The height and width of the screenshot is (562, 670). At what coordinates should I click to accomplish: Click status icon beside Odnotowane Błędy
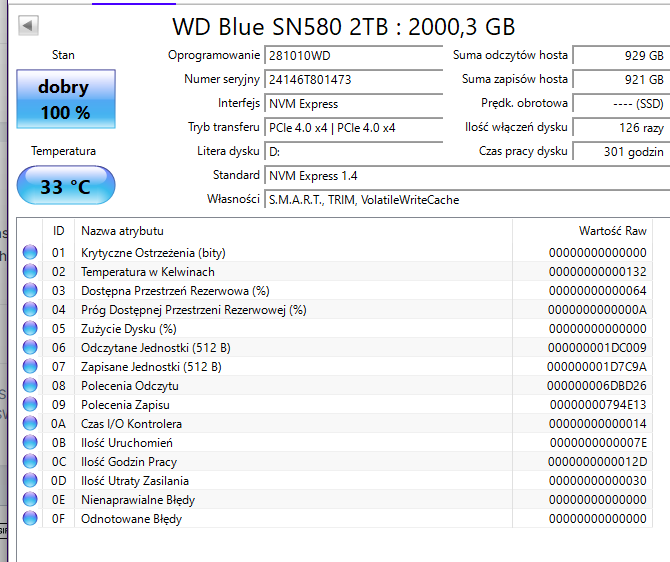click(x=30, y=519)
